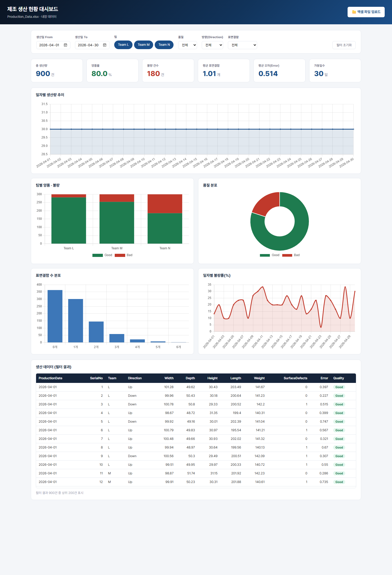392x575 pixels.
Task: Toggle the Team M filter chip
Action: pyautogui.click(x=143, y=45)
